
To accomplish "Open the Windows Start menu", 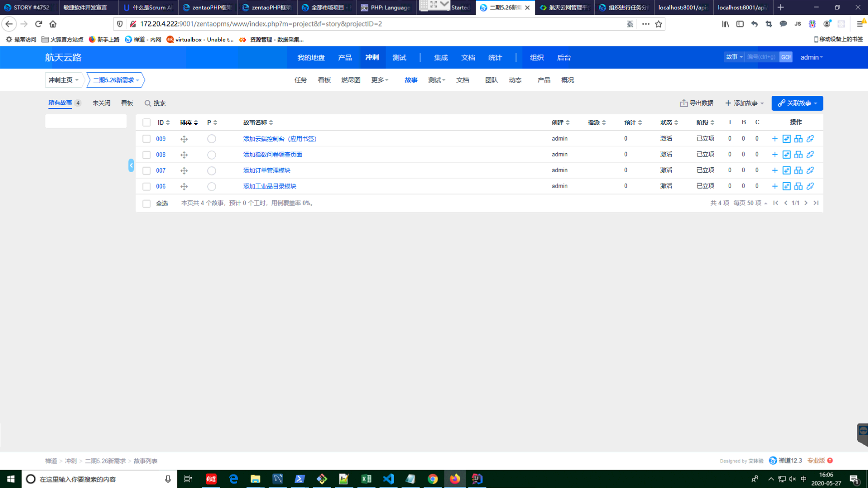I will (10, 479).
